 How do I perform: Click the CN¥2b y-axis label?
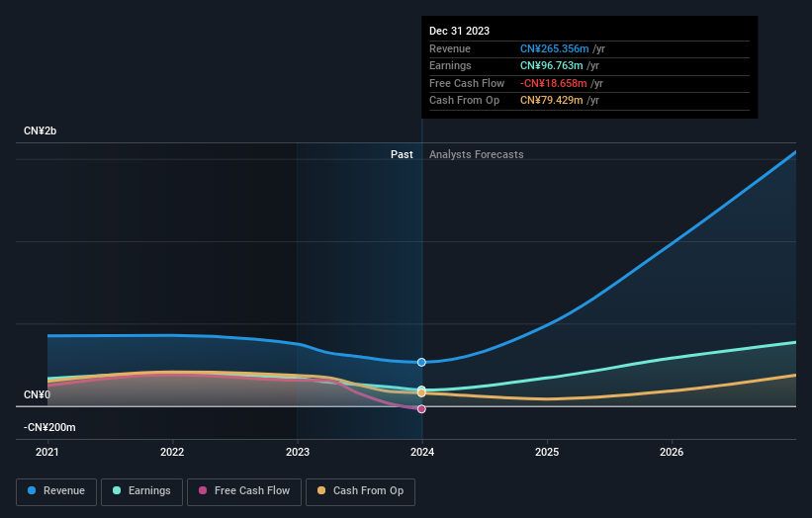click(40, 130)
